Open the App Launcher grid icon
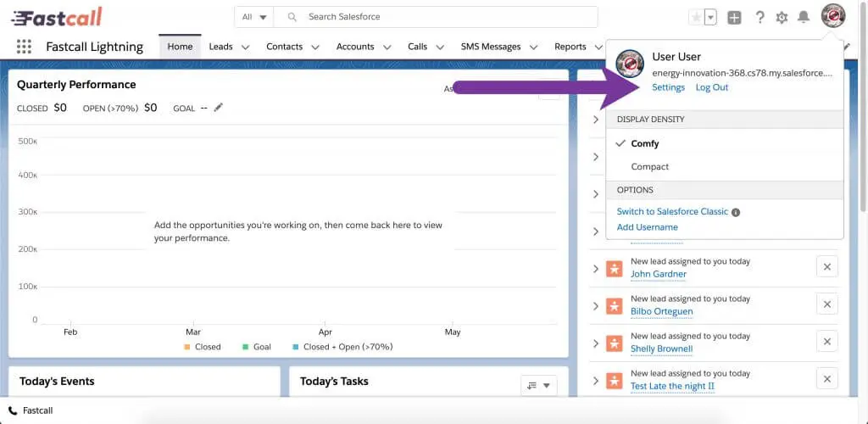 tap(24, 47)
